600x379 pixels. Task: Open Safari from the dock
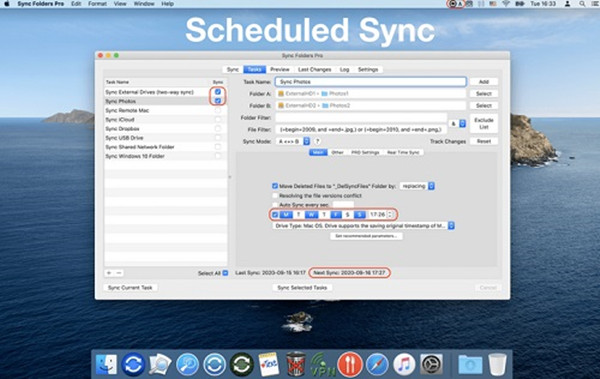pyautogui.click(x=377, y=364)
